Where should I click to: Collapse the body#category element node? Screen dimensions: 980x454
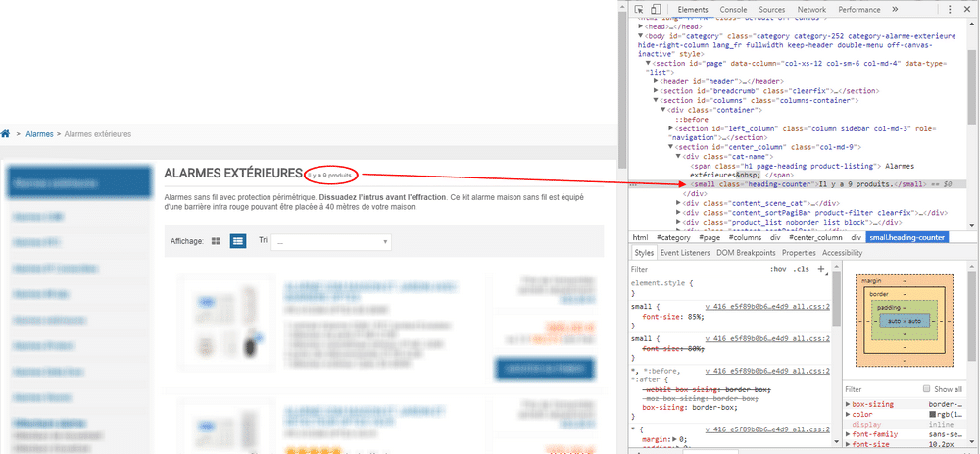pyautogui.click(x=640, y=36)
